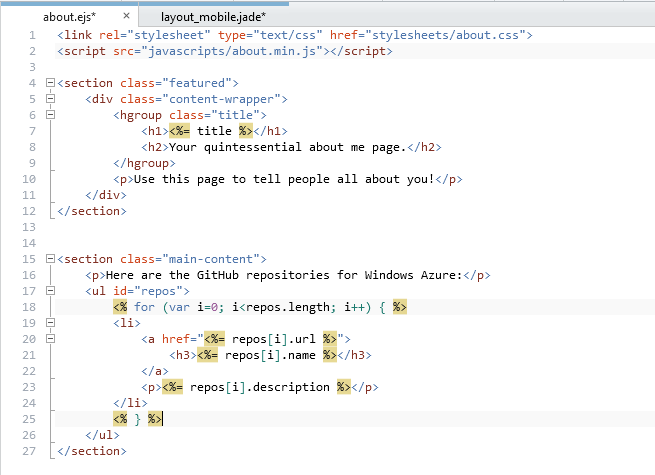
Task: Click the closing %> delimiter on line 18
Action: [400, 307]
